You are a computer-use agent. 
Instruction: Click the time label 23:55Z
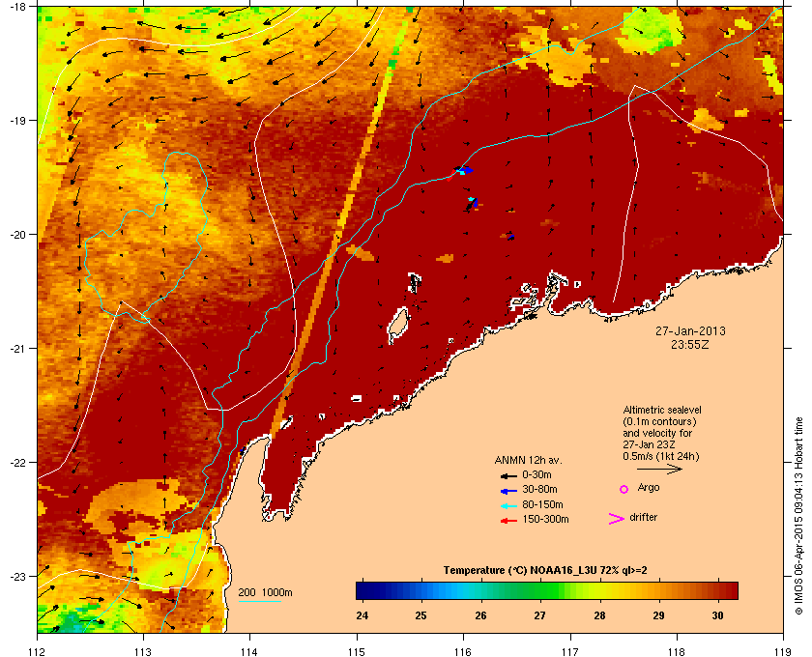pos(690,344)
